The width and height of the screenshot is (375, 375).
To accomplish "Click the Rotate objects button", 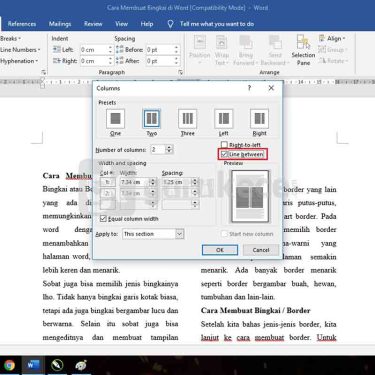I will click(x=333, y=61).
